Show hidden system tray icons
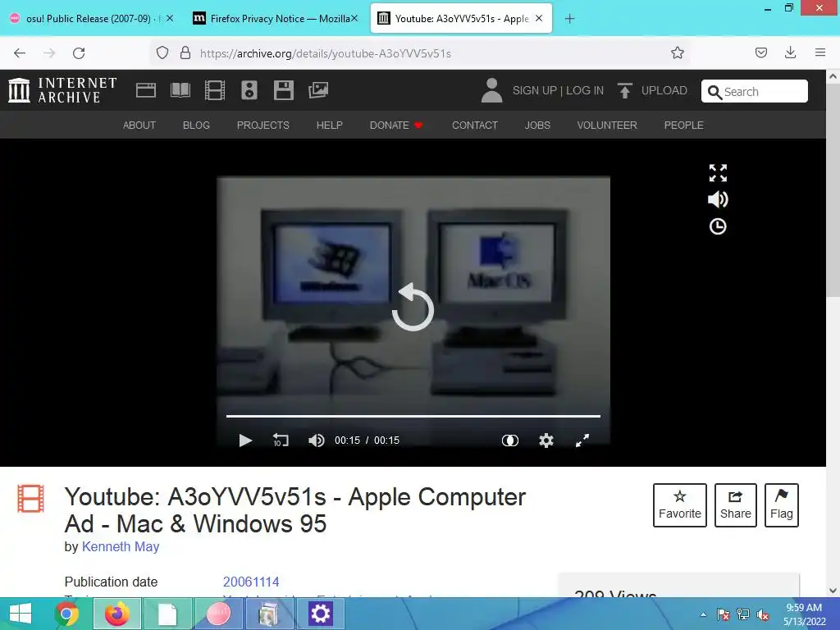This screenshot has width=840, height=630. [703, 614]
